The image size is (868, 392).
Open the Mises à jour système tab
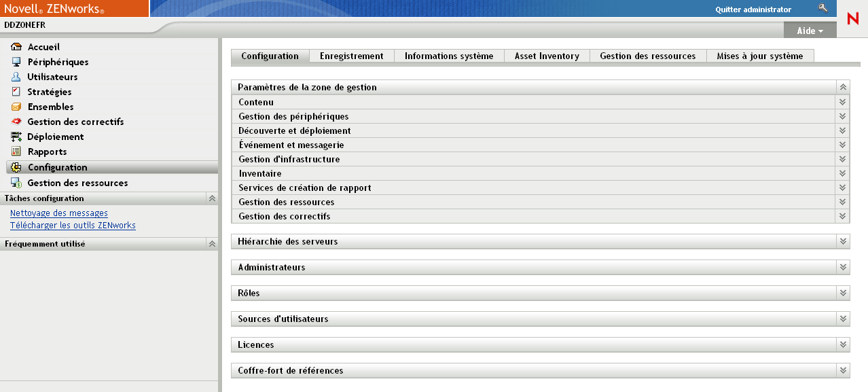[x=759, y=56]
